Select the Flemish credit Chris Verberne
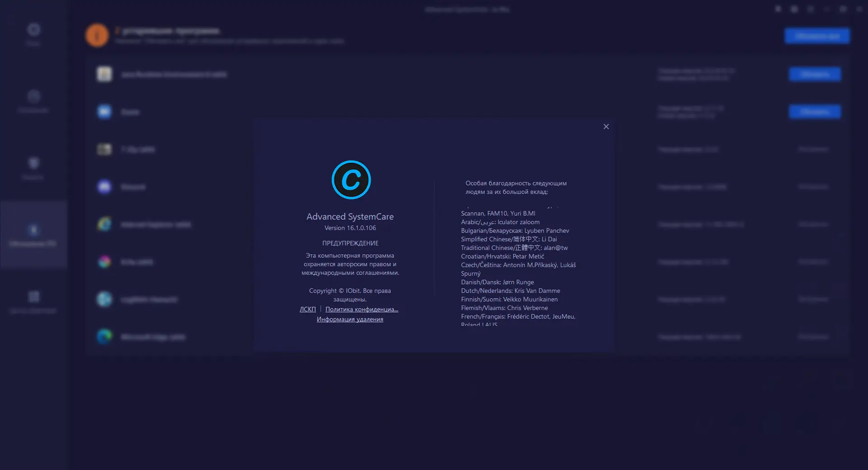Screen dimensions: 868x470 (505, 308)
